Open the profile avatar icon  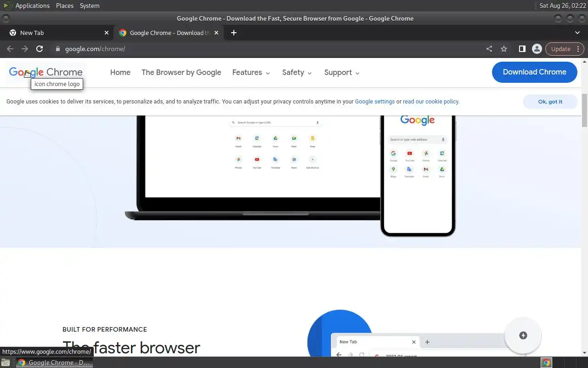[x=537, y=49]
